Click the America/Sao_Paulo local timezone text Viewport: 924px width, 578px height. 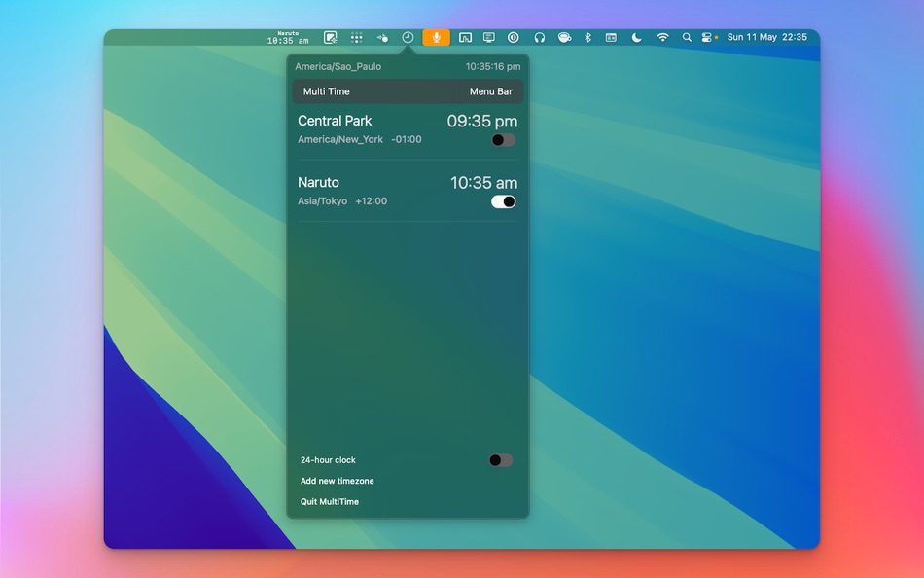(x=338, y=66)
